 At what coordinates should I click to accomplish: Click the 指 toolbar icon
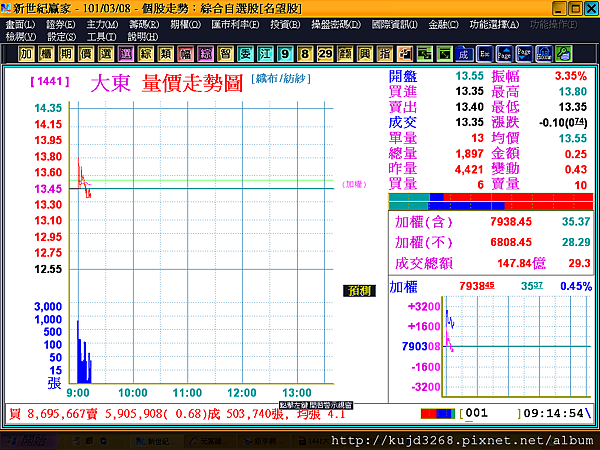click(385, 54)
